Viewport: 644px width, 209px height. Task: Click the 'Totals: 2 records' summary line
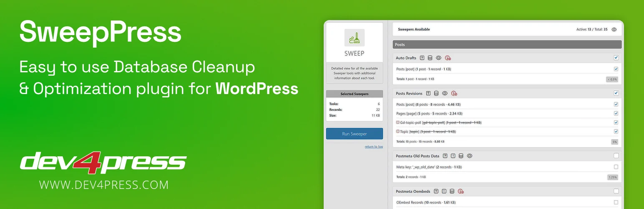[411, 177]
